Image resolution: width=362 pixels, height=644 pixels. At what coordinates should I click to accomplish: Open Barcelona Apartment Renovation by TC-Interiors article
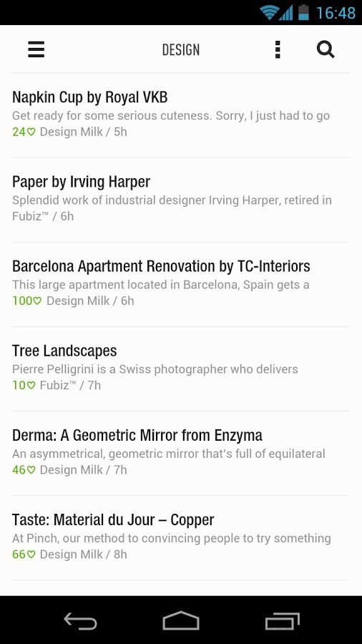click(181, 284)
